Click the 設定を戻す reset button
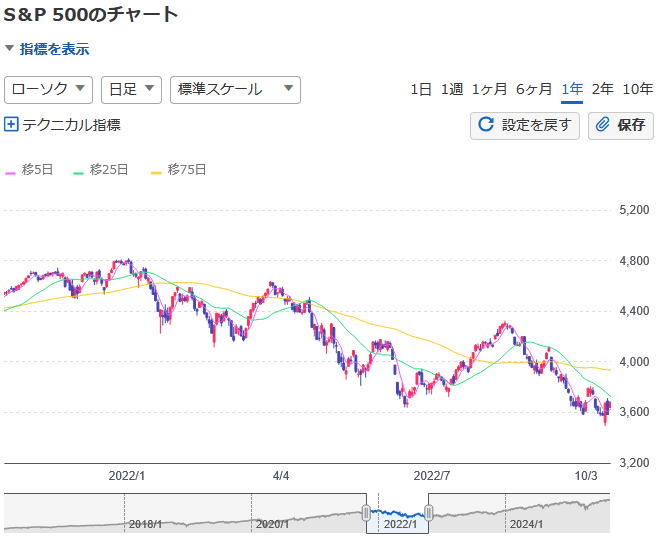656x538 pixels. pyautogui.click(x=525, y=125)
